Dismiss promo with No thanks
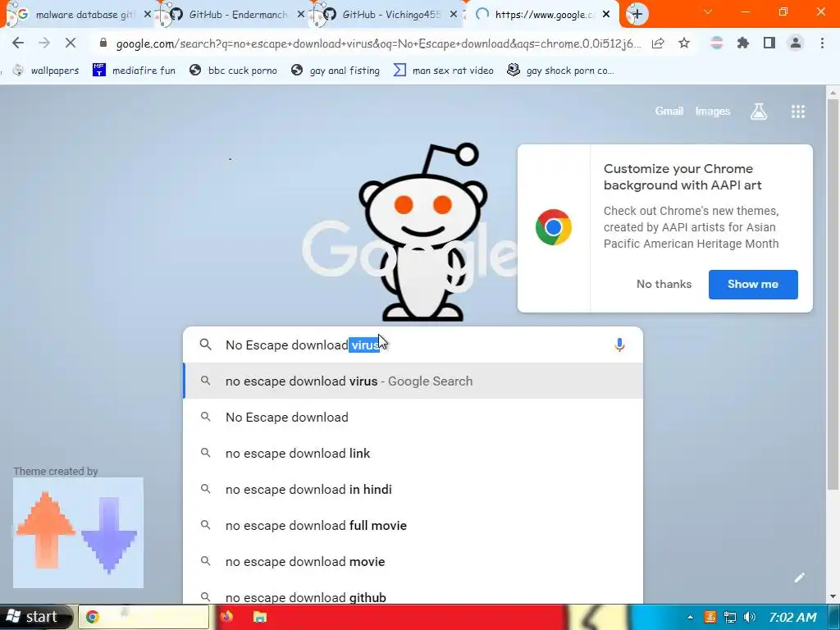840x630 pixels. (x=664, y=285)
